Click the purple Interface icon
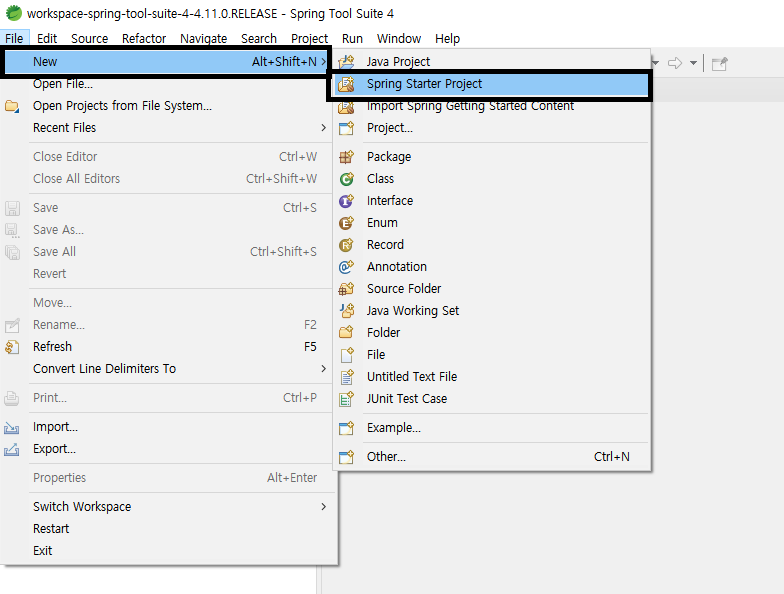The image size is (784, 594). click(x=346, y=201)
